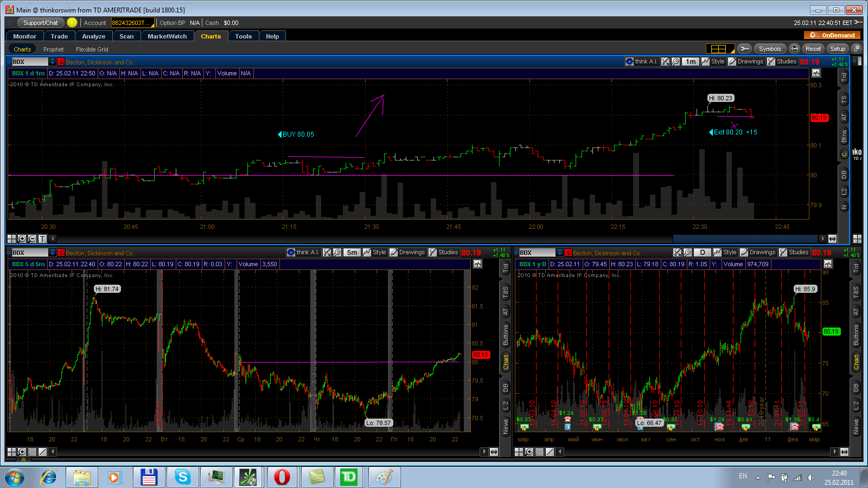Switch to the Tools tab
868x488 pixels.
coord(244,36)
